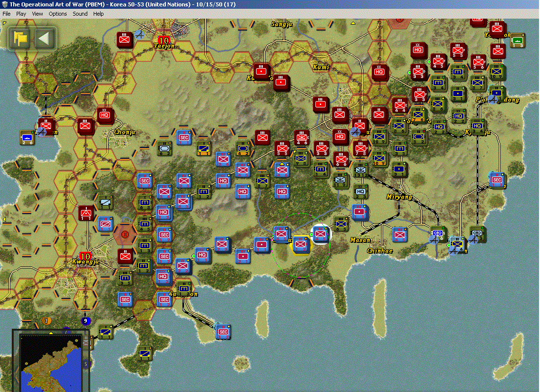Select the green unit labeled 9 8
The height and width of the screenshot is (392, 540).
click(301, 158)
